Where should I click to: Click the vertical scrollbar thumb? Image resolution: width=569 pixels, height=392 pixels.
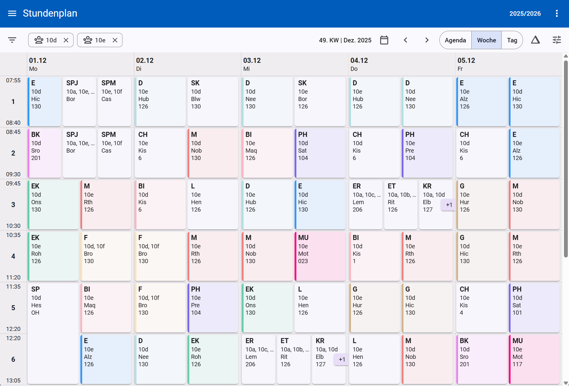(566, 159)
